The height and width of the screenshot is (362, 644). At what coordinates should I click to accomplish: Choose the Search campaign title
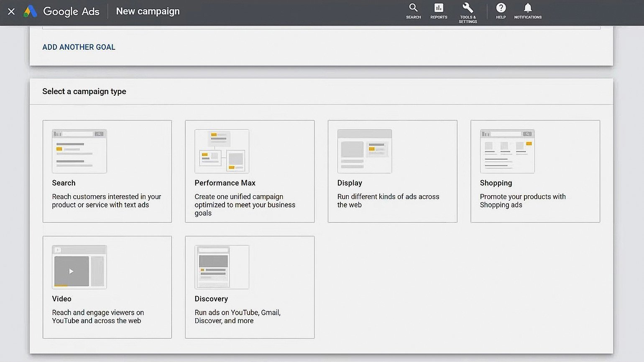click(64, 183)
